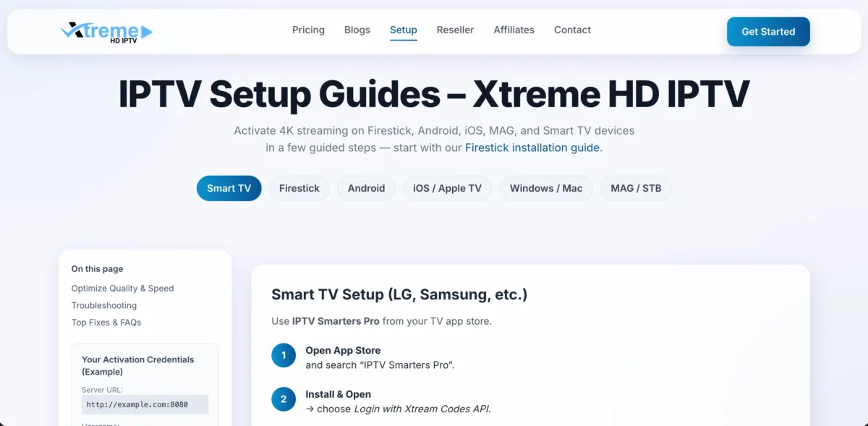Image resolution: width=868 pixels, height=426 pixels.
Task: Open the Pricing page from the navbar
Action: pos(308,30)
